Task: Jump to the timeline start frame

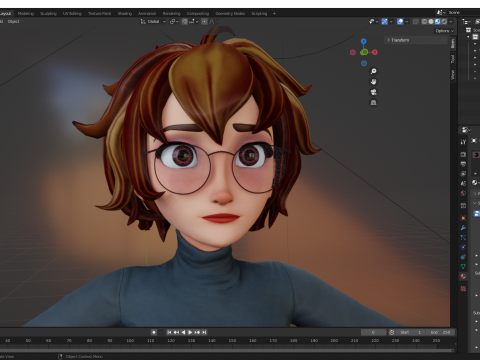Action: [169, 332]
